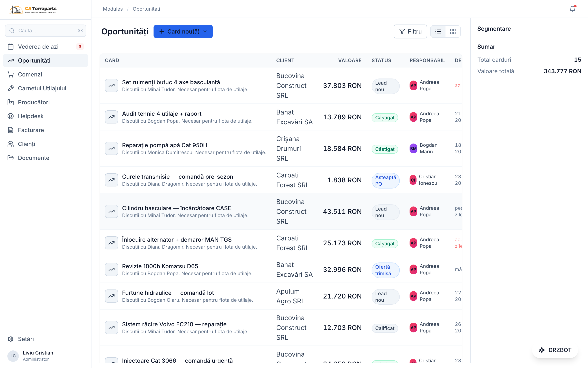This screenshot has height=368, width=588.
Task: Click trend icon for Cilindru basculare row
Action: click(x=111, y=212)
